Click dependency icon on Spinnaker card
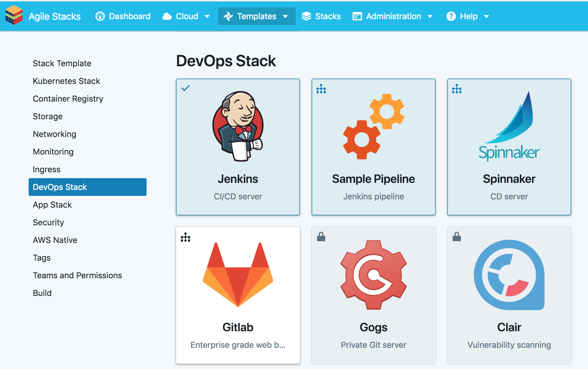588x369 pixels. click(x=457, y=89)
